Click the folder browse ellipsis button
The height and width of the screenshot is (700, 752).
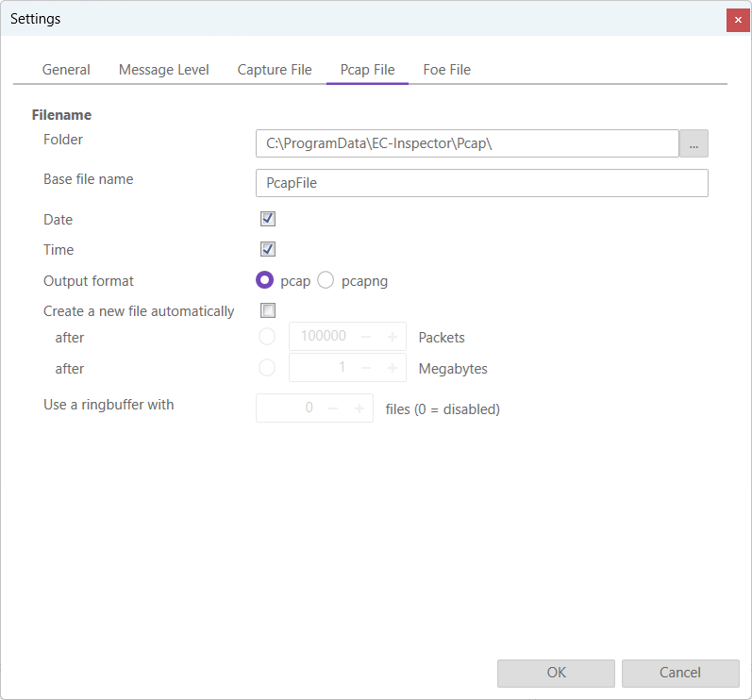tap(694, 143)
